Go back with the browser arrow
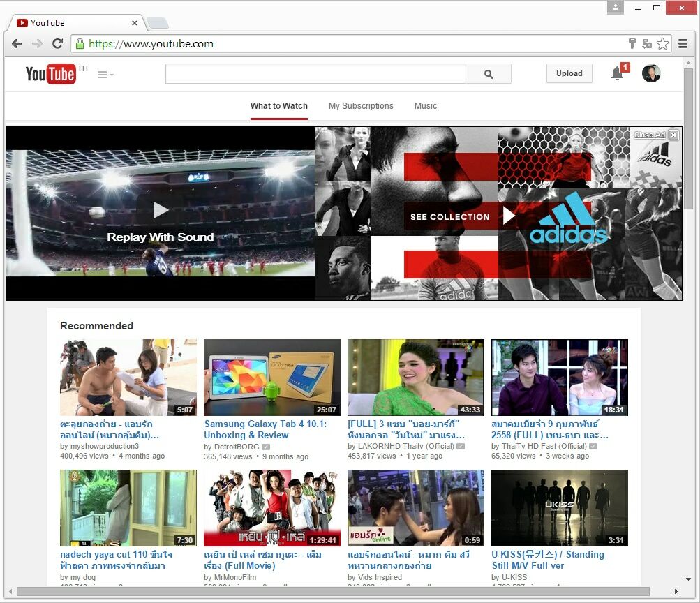This screenshot has width=700, height=603. point(17,44)
